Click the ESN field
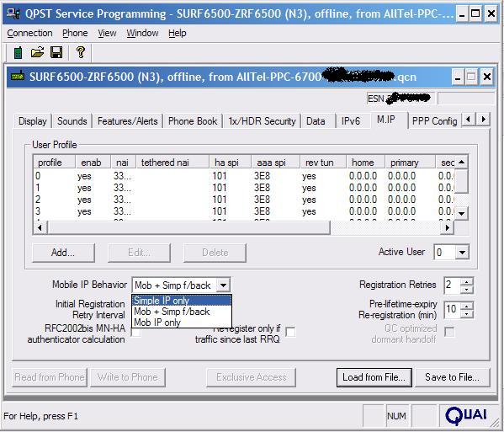Image resolution: width=504 pixels, height=432 pixels. click(401, 99)
